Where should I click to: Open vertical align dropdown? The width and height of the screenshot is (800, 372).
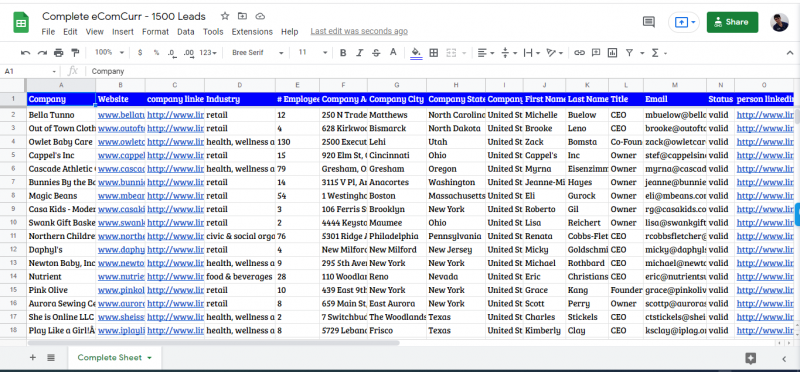pos(509,53)
